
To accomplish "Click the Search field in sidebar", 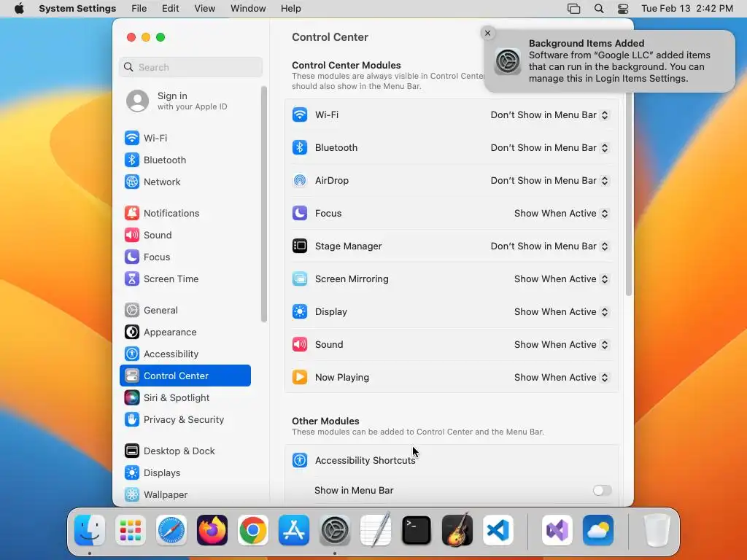I will point(190,67).
